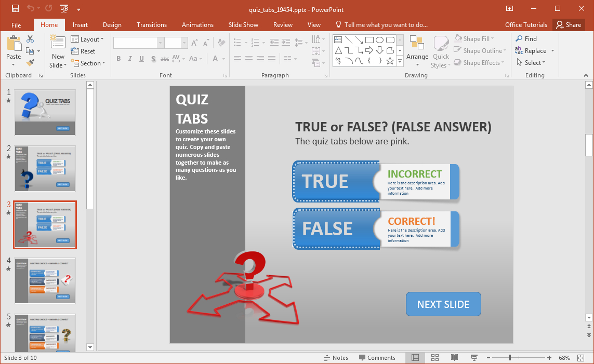Switch to Slide Sorter view
The width and height of the screenshot is (594, 364).
(x=435, y=358)
